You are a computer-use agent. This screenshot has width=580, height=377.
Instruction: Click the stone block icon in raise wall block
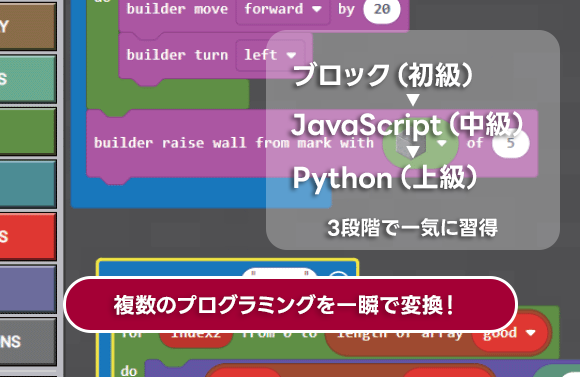(410, 144)
